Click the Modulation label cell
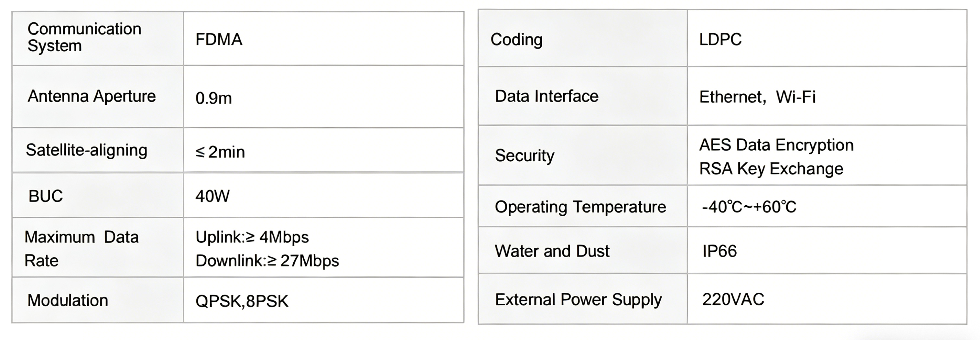Viewport: 980px width, 340px height. pyautogui.click(x=68, y=300)
